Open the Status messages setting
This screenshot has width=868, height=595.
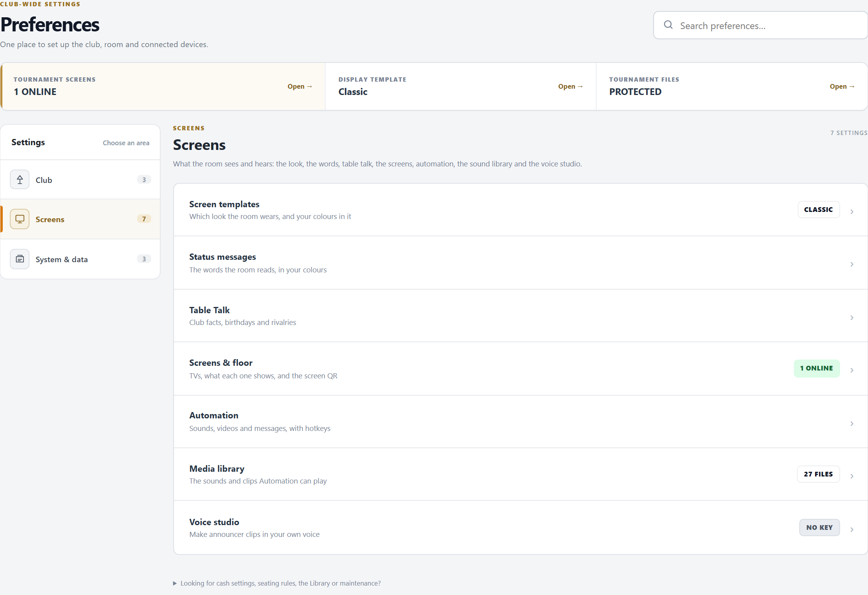click(520, 263)
